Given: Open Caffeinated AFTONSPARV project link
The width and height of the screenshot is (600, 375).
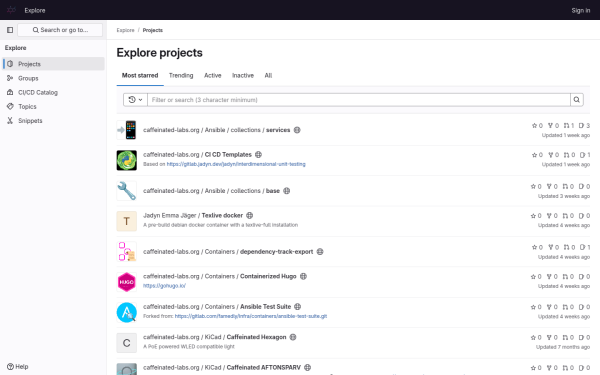Looking at the screenshot, I should pos(222,367).
